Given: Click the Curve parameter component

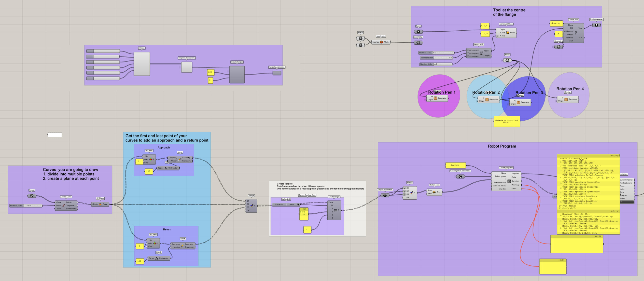Looking at the screenshot, I should click(32, 196).
